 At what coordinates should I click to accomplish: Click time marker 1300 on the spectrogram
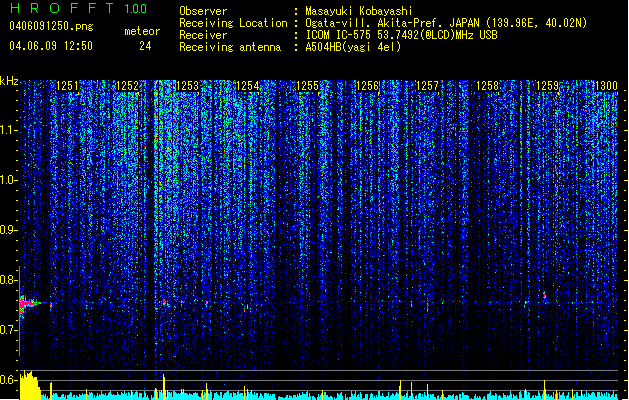pyautogui.click(x=606, y=86)
